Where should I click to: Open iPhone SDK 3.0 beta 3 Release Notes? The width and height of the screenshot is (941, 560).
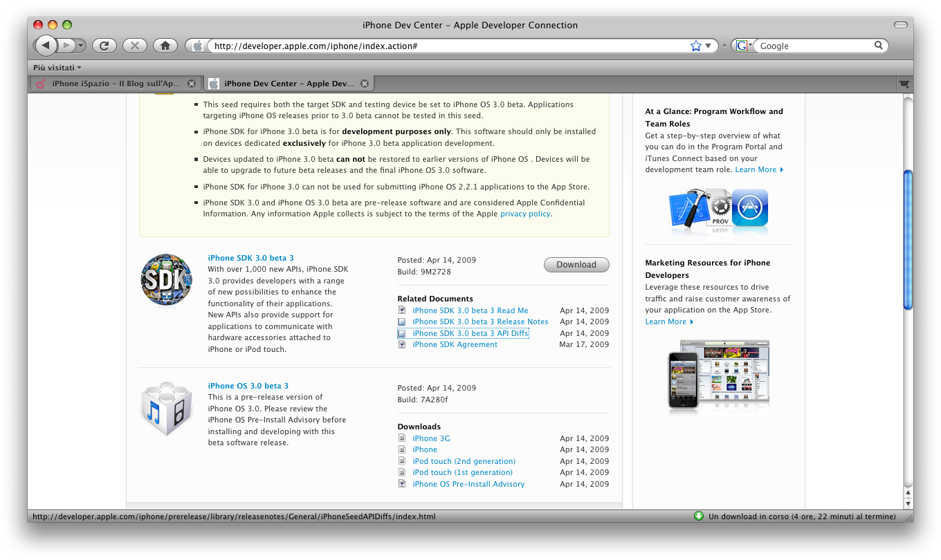[x=480, y=321]
